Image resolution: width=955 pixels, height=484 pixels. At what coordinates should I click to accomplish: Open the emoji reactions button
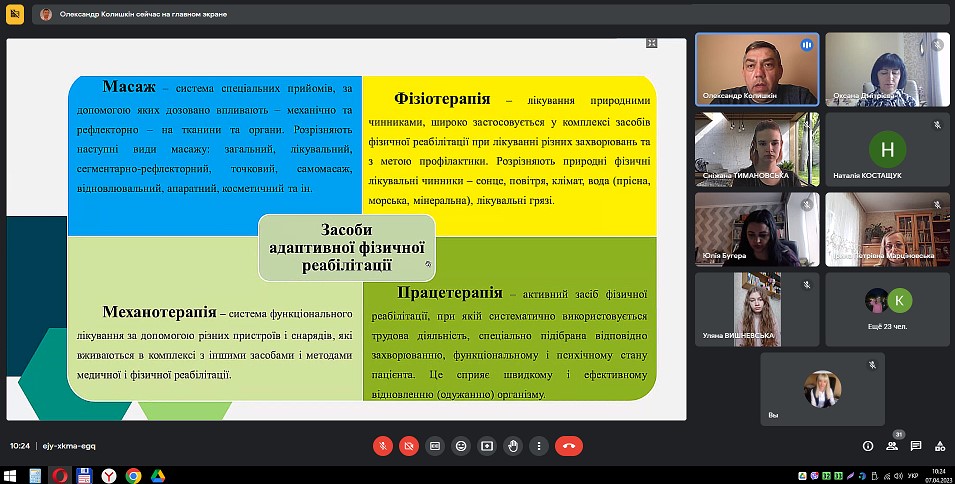(x=461, y=446)
